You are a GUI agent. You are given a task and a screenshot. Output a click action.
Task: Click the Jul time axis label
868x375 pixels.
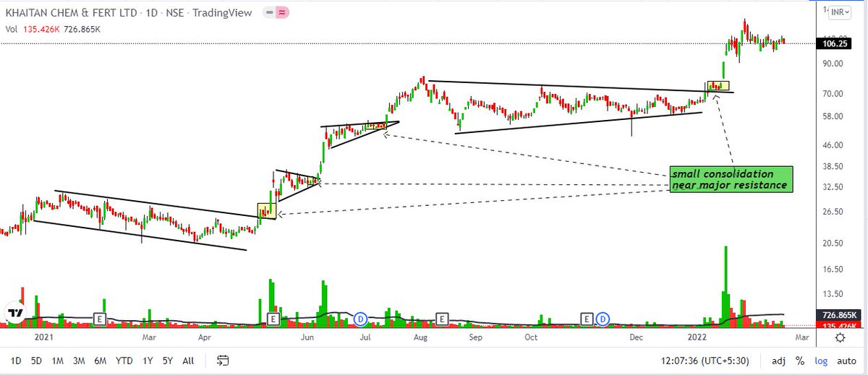pyautogui.click(x=364, y=337)
